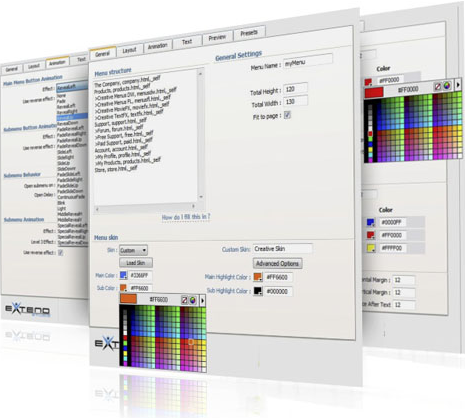Open the Layout tab in left window
This screenshot has height=418, width=465.
(34, 66)
